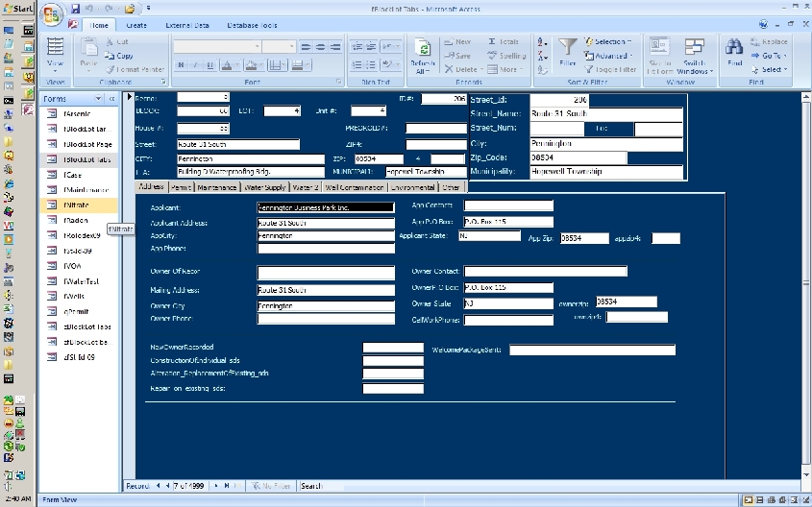Toggle Filter in the Sort & Filter group
The image size is (812, 507).
pyautogui.click(x=610, y=69)
